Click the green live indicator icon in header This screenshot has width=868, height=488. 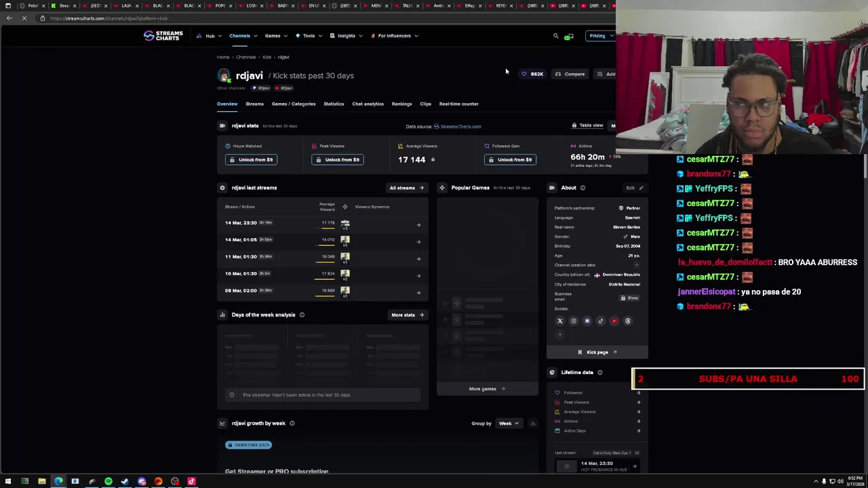click(568, 37)
